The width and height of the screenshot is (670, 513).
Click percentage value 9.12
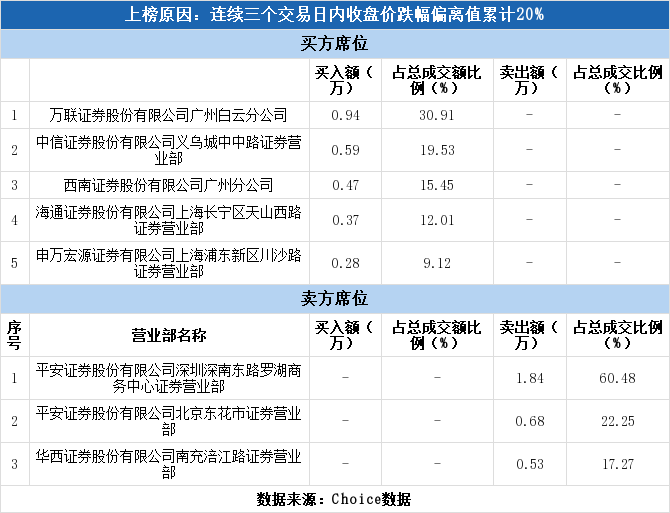(x=437, y=263)
